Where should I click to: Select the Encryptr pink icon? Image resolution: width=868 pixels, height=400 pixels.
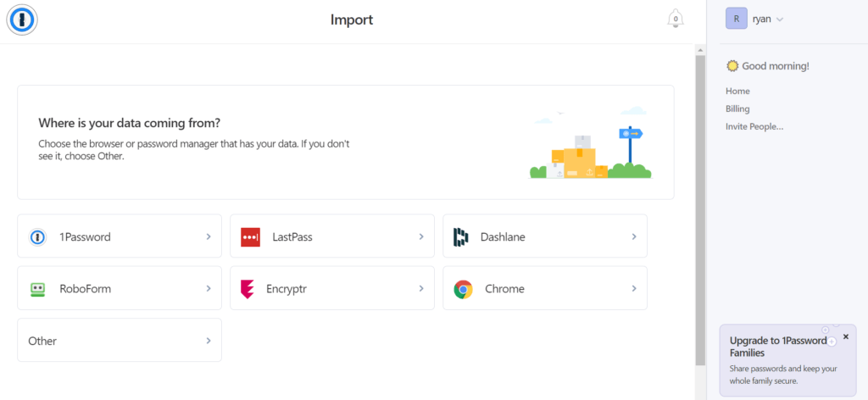click(x=247, y=289)
